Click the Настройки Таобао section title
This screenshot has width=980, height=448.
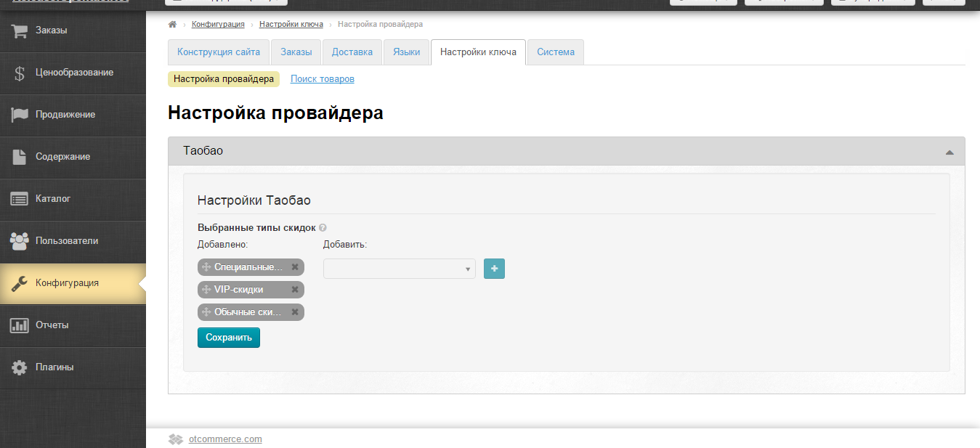click(254, 200)
